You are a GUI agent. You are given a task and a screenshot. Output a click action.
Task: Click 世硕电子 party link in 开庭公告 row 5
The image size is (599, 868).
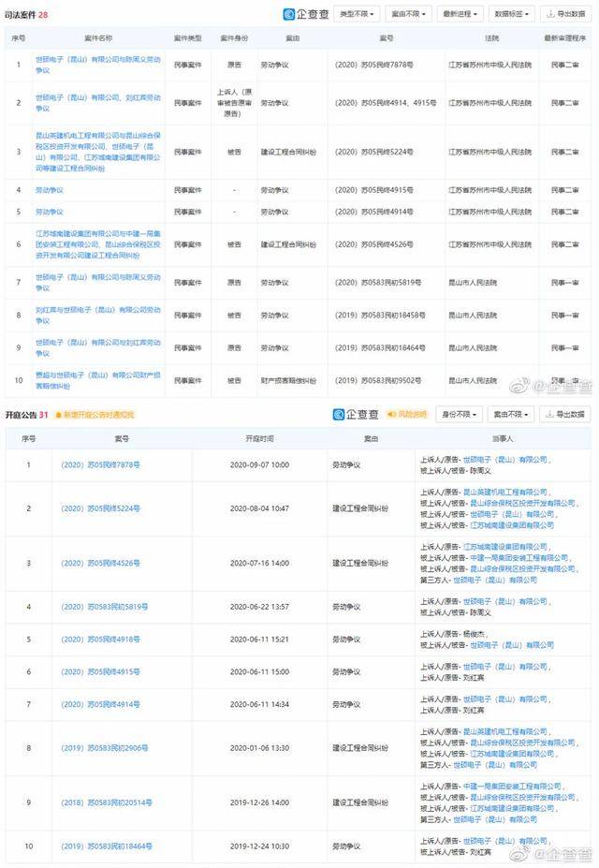(x=512, y=645)
